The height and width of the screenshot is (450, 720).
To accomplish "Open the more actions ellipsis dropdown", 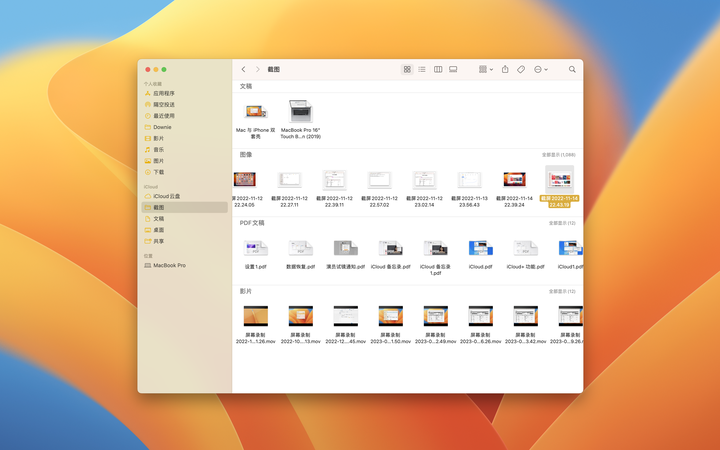I will coord(541,69).
